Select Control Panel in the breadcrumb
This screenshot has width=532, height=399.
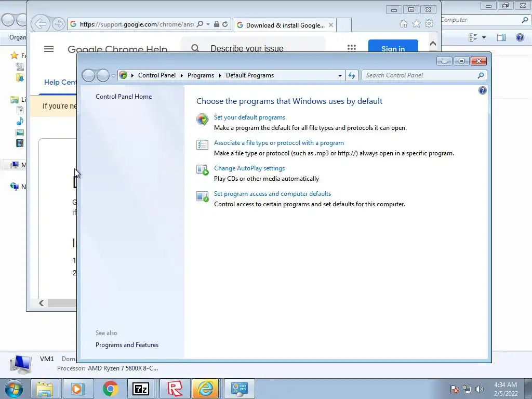pos(157,75)
